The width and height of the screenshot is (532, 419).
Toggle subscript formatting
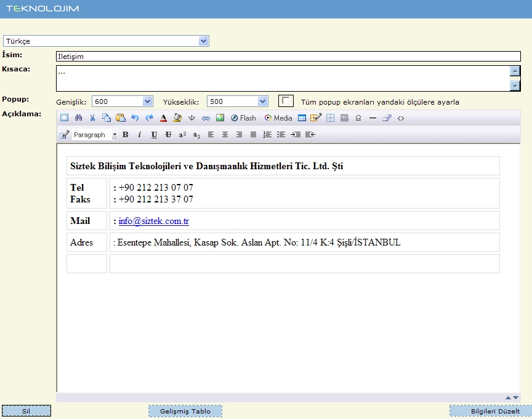(x=197, y=135)
